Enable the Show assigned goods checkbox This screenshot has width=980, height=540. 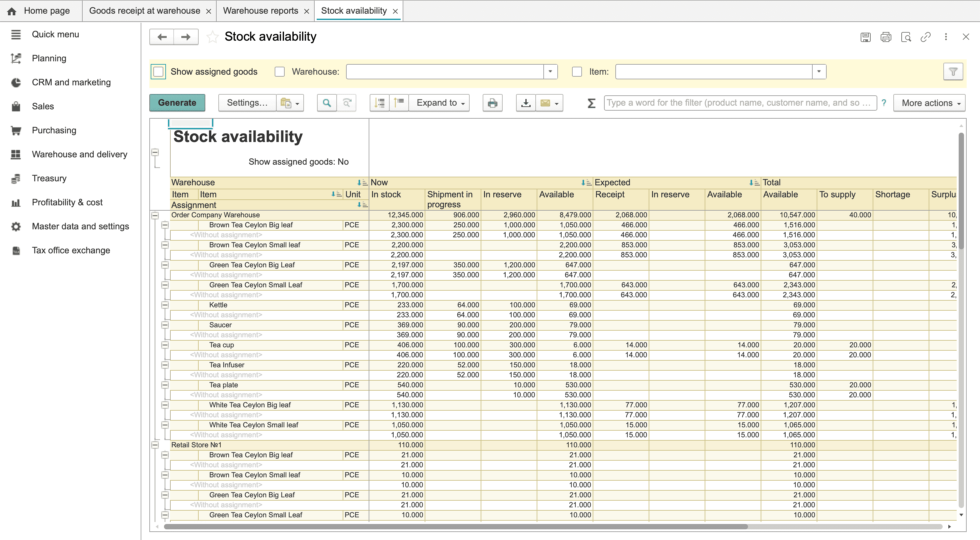click(158, 72)
